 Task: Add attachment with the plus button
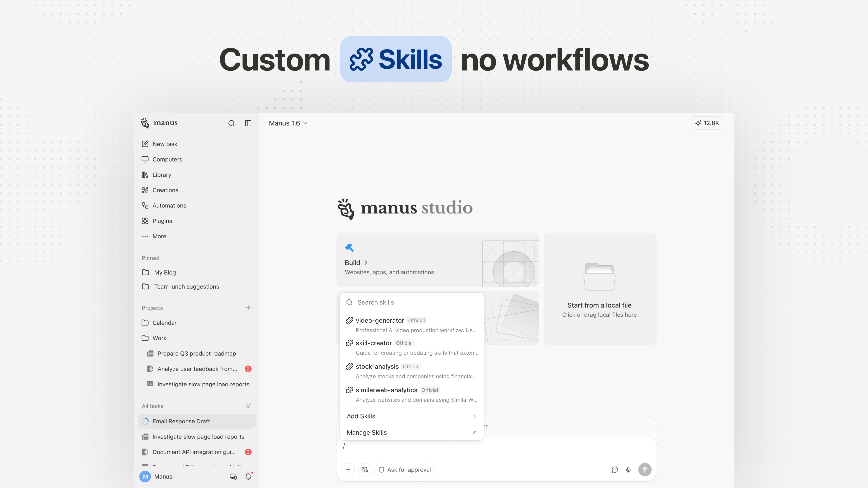(348, 470)
